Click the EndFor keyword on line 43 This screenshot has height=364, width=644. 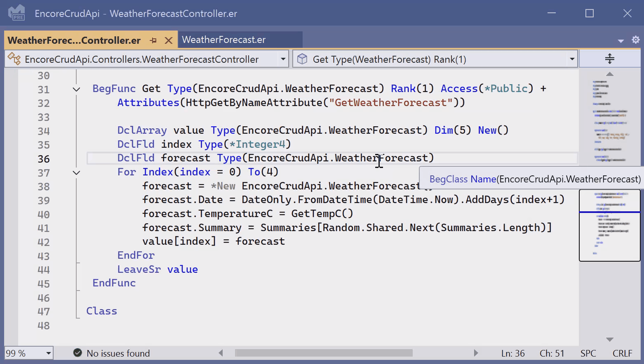coord(136,255)
